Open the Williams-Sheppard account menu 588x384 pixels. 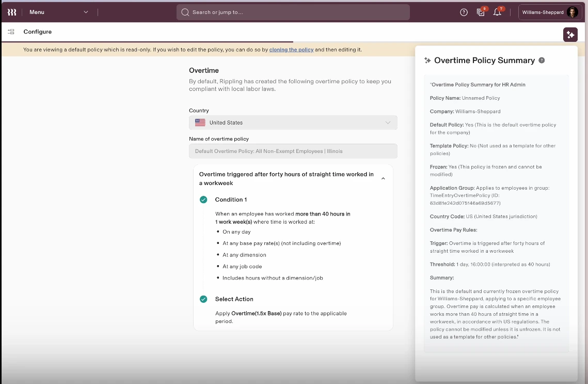550,12
